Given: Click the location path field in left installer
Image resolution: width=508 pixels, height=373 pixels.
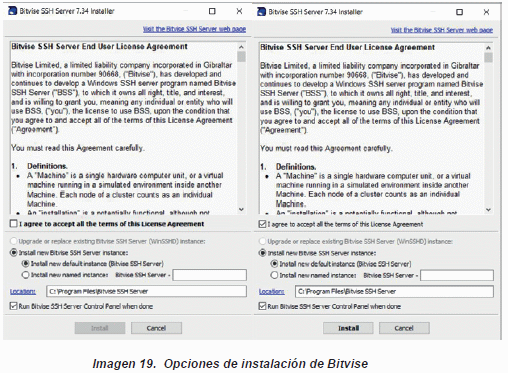Looking at the screenshot, I should pyautogui.click(x=146, y=291).
